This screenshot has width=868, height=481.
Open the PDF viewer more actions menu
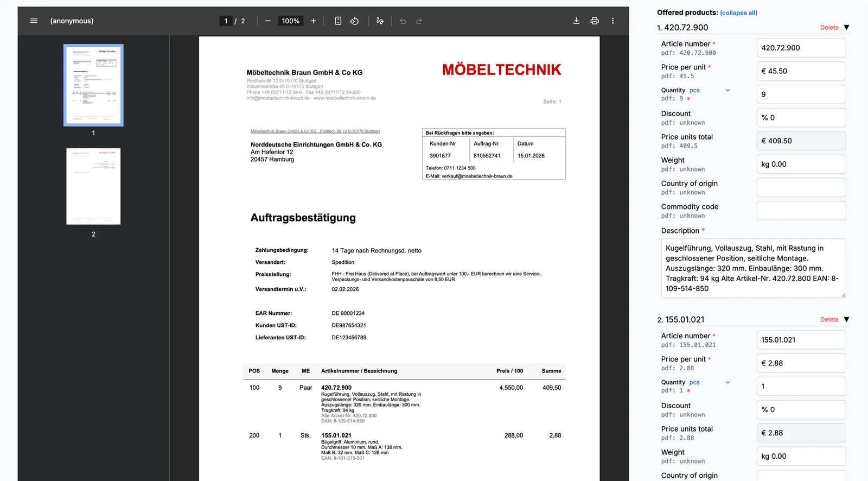pos(613,21)
